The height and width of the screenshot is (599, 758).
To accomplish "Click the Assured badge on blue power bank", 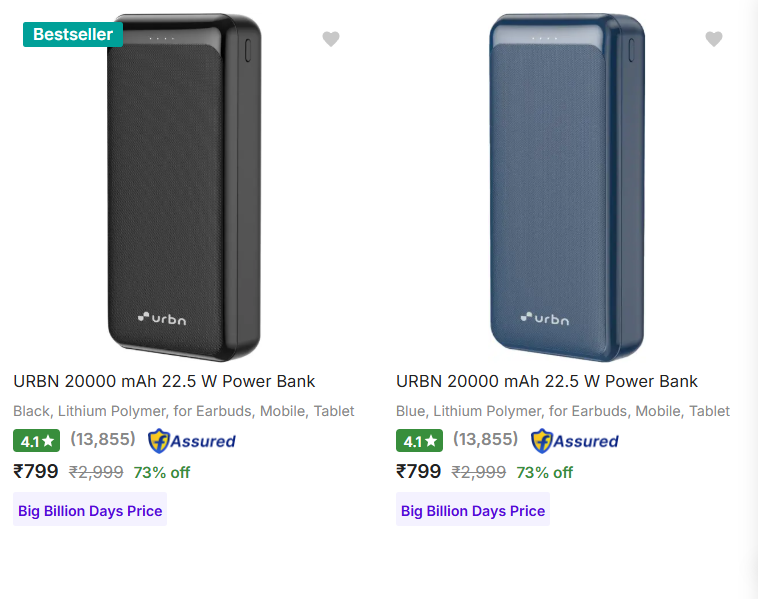I will (x=575, y=440).
